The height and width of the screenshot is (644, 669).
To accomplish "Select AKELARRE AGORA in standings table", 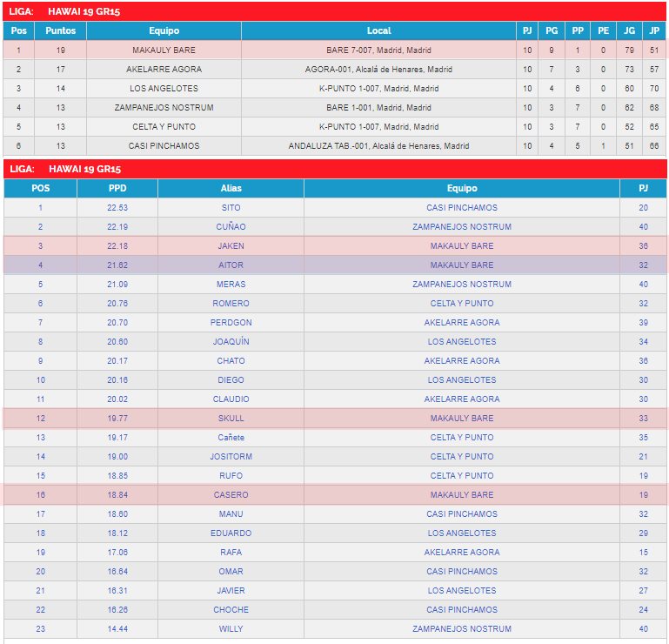I will point(164,69).
